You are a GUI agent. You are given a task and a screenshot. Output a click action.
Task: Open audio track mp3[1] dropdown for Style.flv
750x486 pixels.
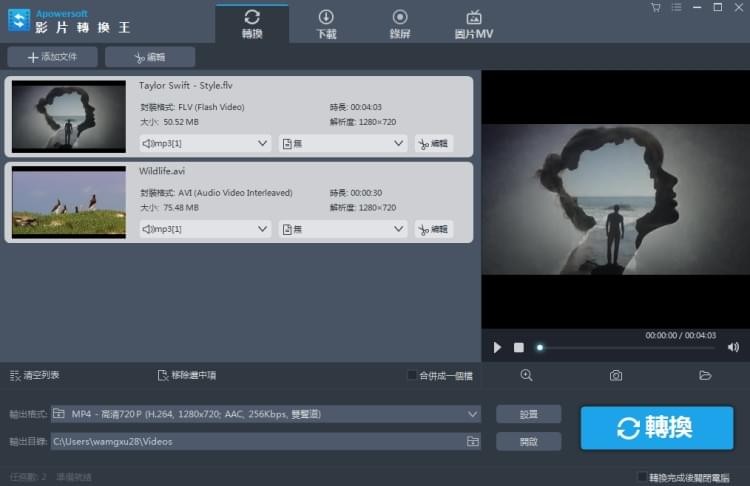point(205,144)
